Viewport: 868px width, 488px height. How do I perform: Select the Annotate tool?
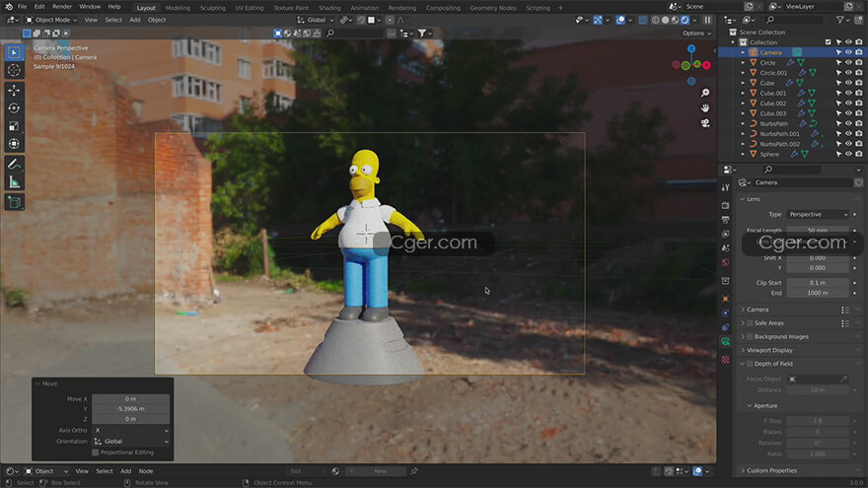(14, 165)
